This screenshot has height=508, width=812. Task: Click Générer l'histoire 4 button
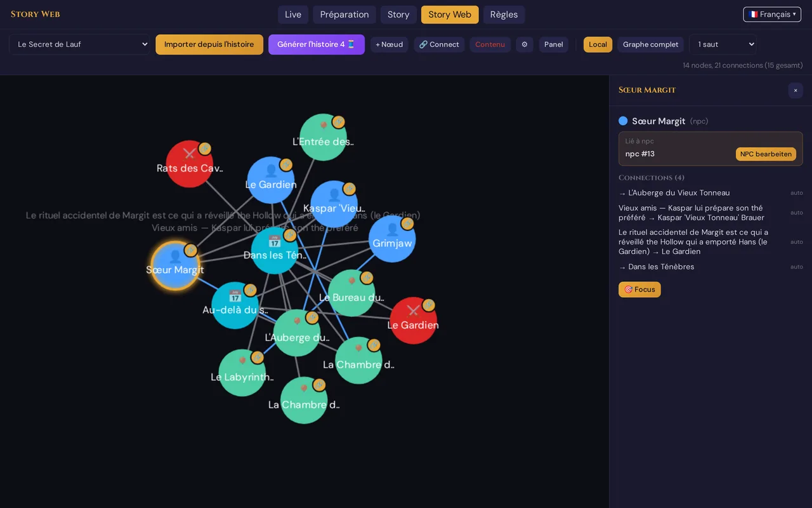(x=317, y=44)
